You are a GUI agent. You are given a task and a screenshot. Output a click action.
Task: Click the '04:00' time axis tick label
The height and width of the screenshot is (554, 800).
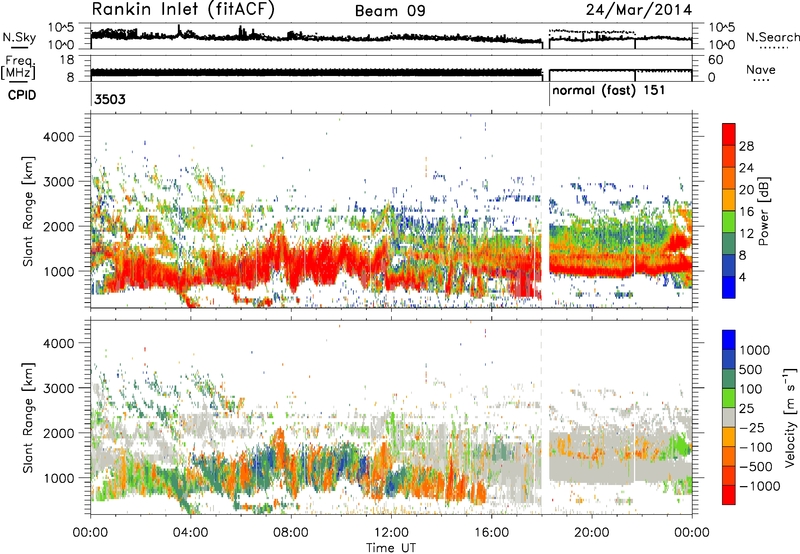click(x=190, y=533)
